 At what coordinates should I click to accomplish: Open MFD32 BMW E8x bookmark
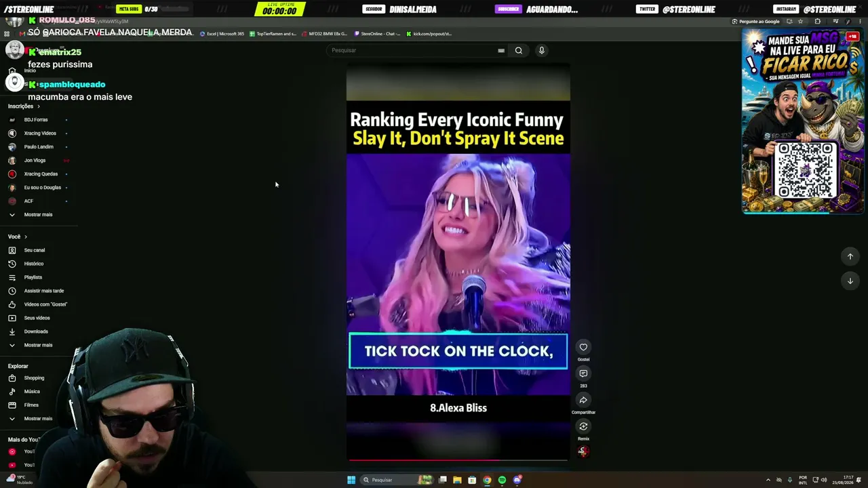click(324, 34)
